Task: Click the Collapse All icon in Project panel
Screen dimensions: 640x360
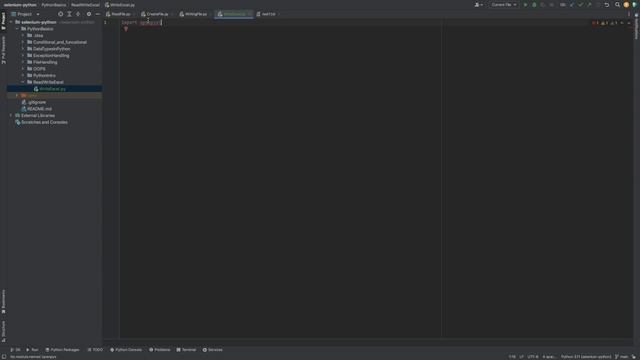Action: [x=78, y=14]
